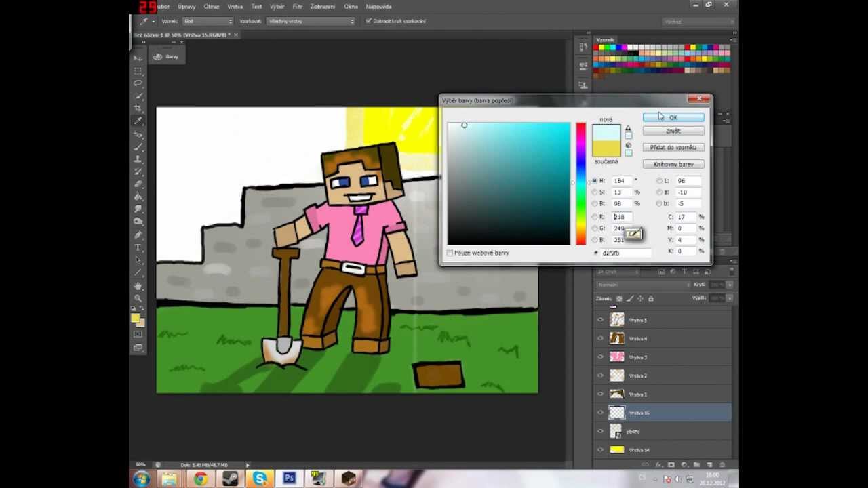Click the vertical hue slider strip
This screenshot has height=488, width=868.
click(580, 184)
